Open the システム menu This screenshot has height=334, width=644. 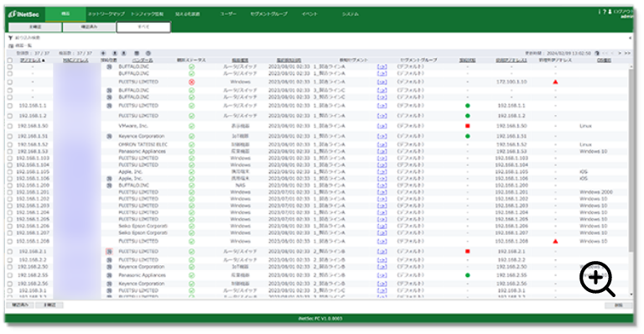pos(351,14)
